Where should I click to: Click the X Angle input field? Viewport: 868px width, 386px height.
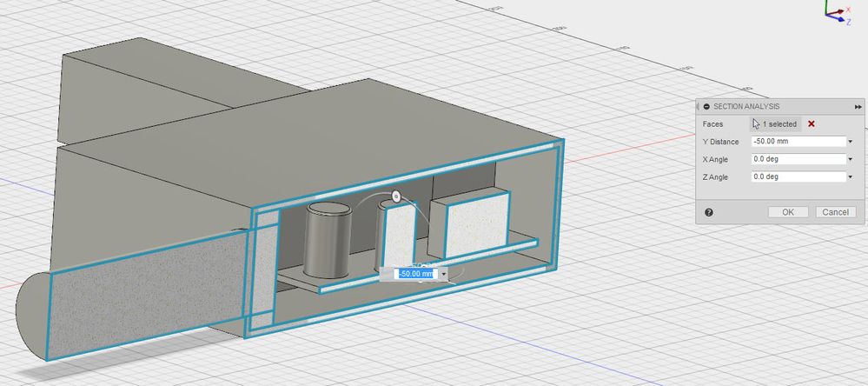pos(798,159)
